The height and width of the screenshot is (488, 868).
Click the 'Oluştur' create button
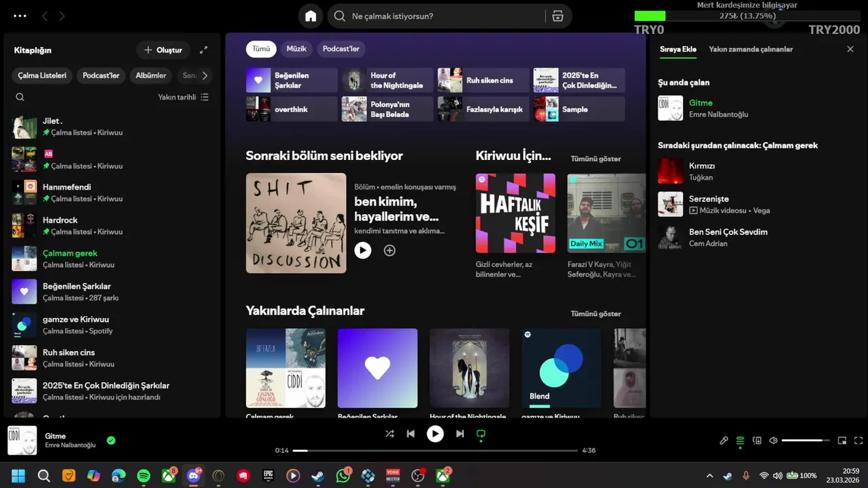pyautogui.click(x=163, y=50)
